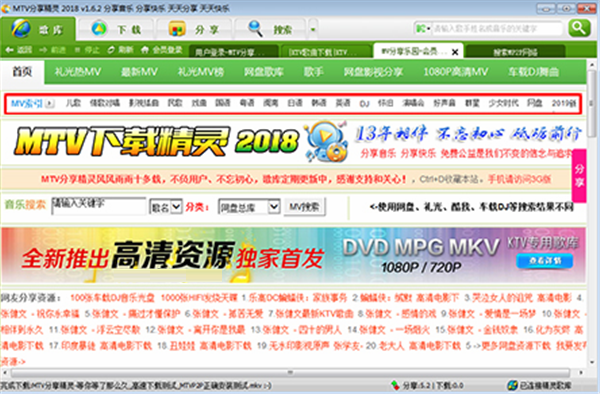The image size is (600, 394).
Task: Close the MV分享乐园 browser tab
Action: (455, 52)
